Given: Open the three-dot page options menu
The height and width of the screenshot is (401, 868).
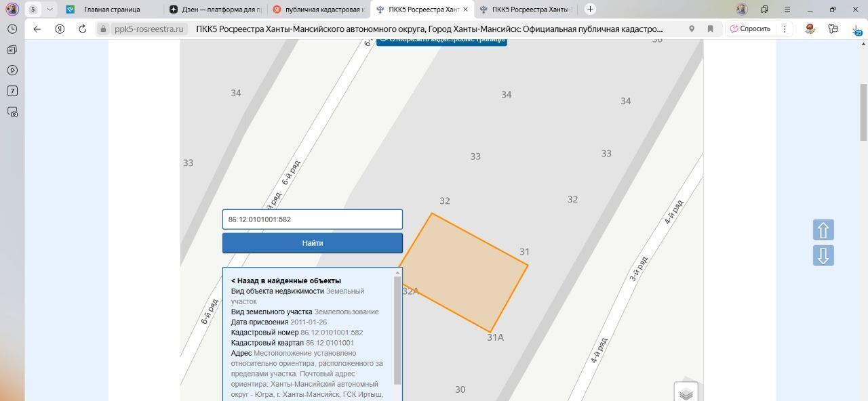Looking at the screenshot, I should click(x=785, y=29).
